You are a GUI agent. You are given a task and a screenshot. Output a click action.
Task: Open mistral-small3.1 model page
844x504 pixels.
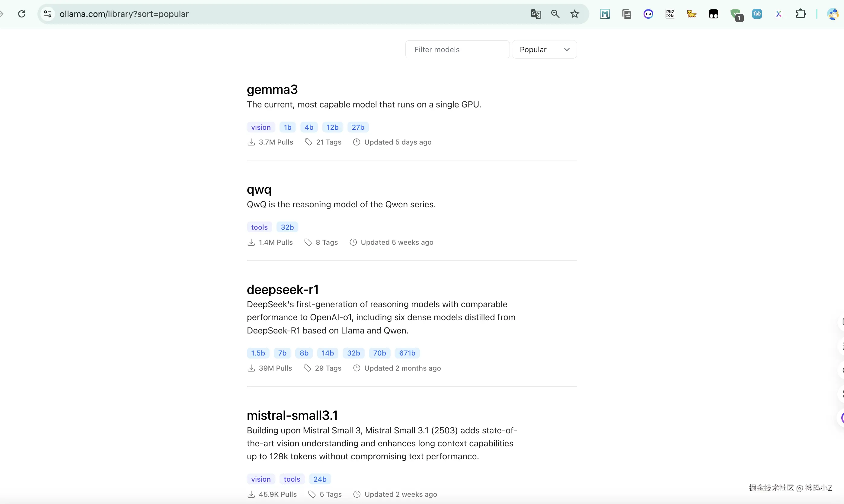click(x=292, y=415)
